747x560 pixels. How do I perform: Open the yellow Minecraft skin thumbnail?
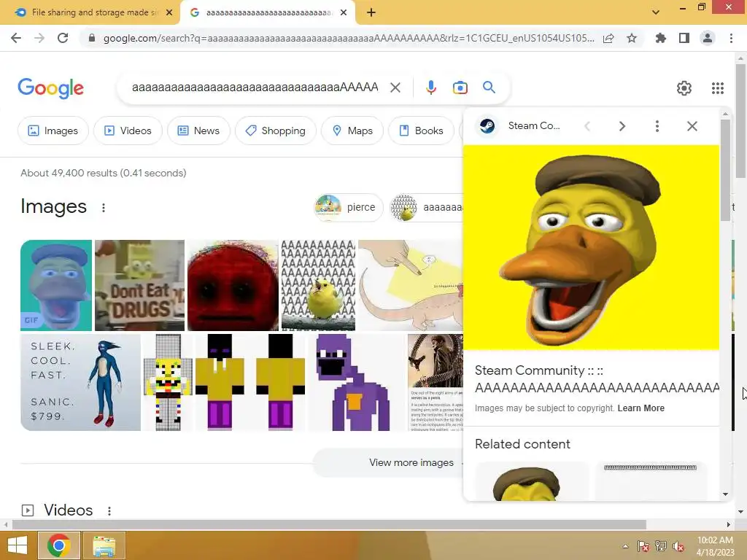tap(250, 382)
